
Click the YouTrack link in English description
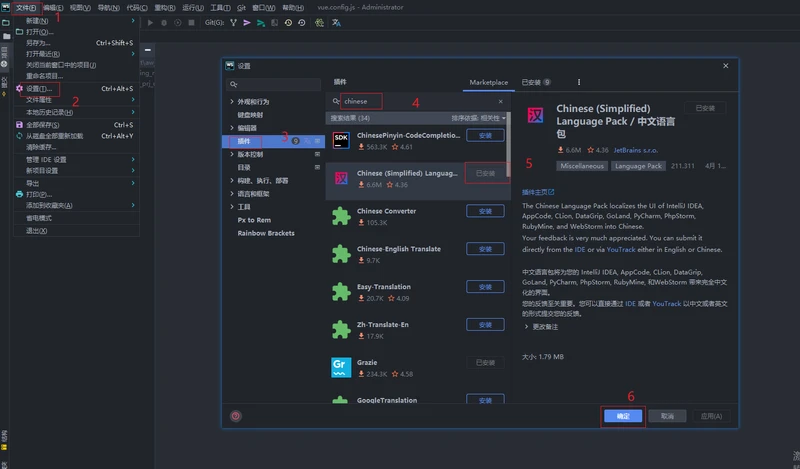coord(621,250)
